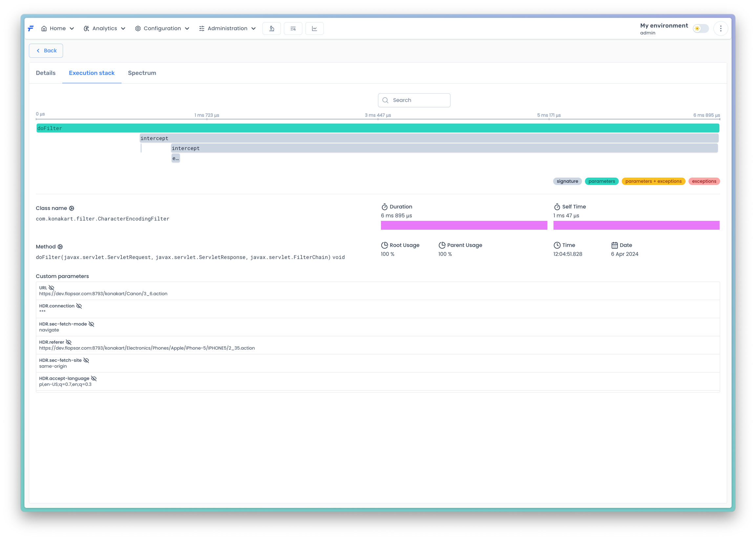The height and width of the screenshot is (539, 756).
Task: Toggle visibility eye for HDR.referer
Action: click(69, 342)
